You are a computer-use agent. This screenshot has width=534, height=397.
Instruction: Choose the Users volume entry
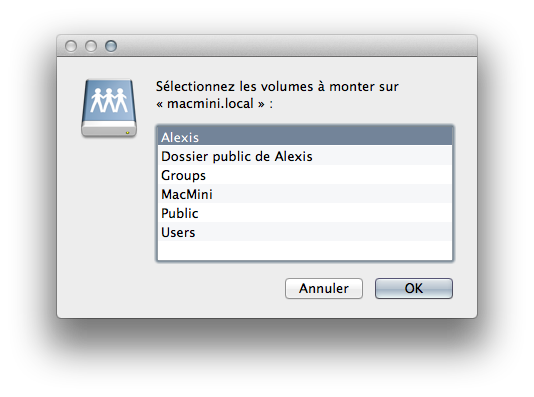click(x=305, y=232)
